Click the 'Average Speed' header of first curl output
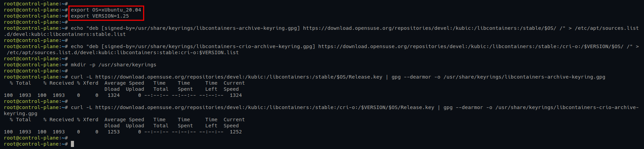 point(124,83)
